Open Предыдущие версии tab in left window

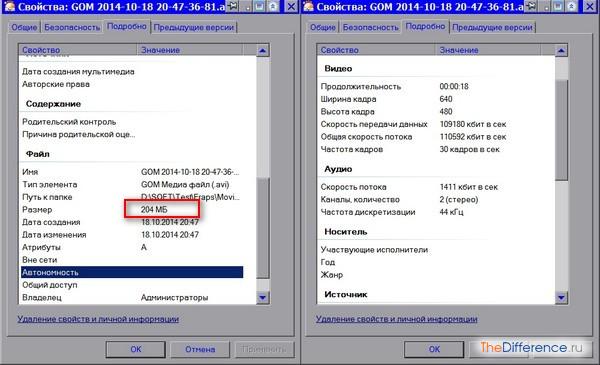(x=194, y=28)
